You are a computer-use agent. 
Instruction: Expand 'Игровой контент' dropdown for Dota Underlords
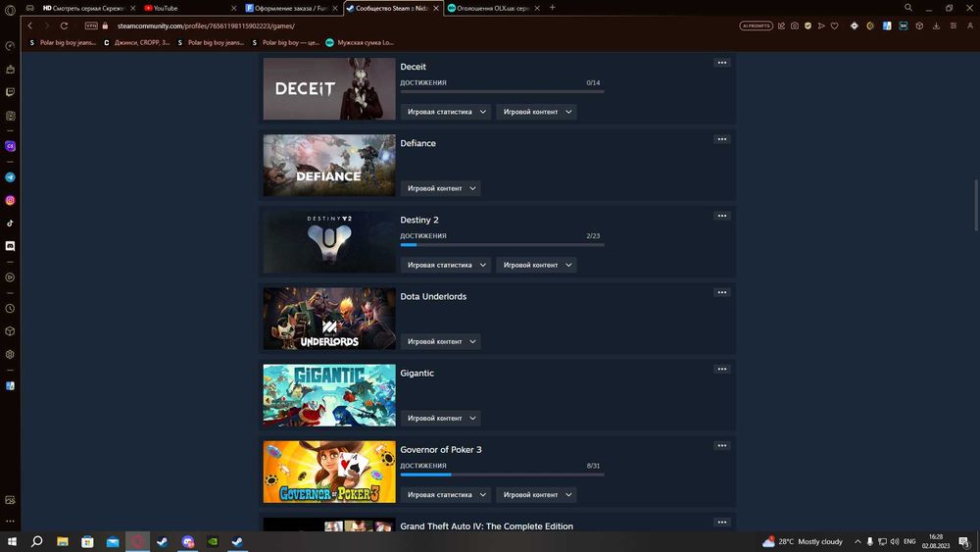point(441,341)
